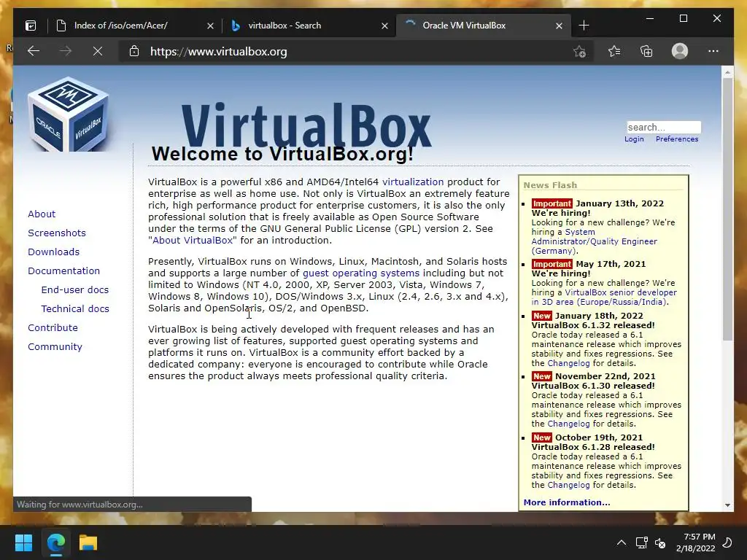747x560 pixels.
Task: Click More information... link
Action: coord(566,502)
